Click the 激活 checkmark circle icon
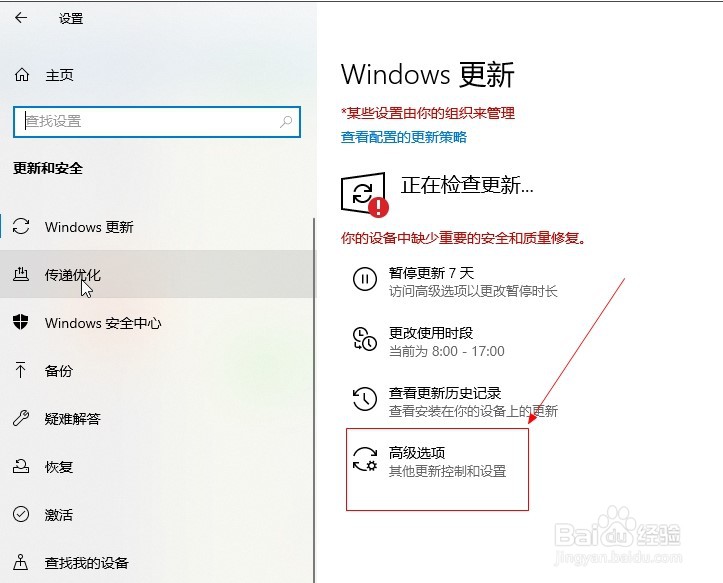This screenshot has width=723, height=583. click(21, 514)
